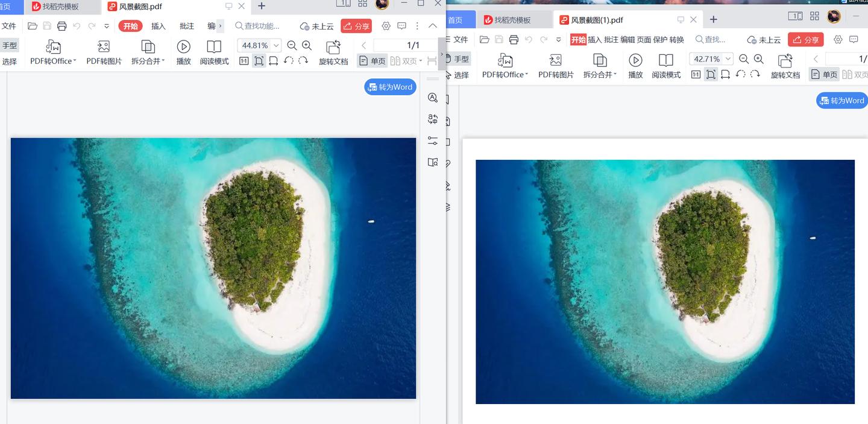Click 旋转文档 icon in right window
The height and width of the screenshot is (424, 868).
point(785,61)
